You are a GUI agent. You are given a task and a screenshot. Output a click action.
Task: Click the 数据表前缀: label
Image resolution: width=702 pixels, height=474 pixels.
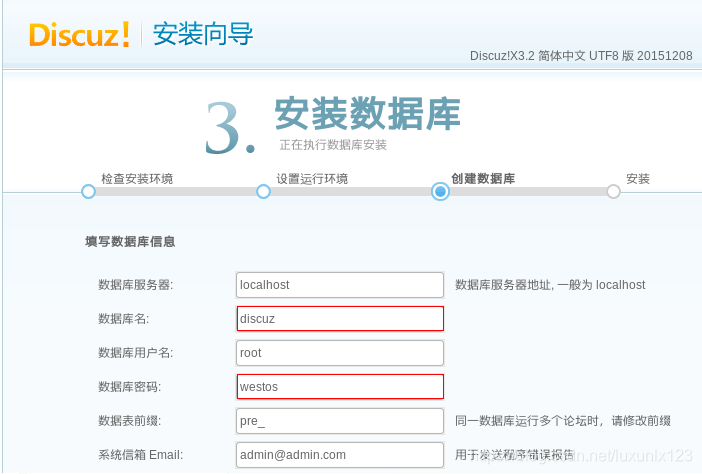129,421
